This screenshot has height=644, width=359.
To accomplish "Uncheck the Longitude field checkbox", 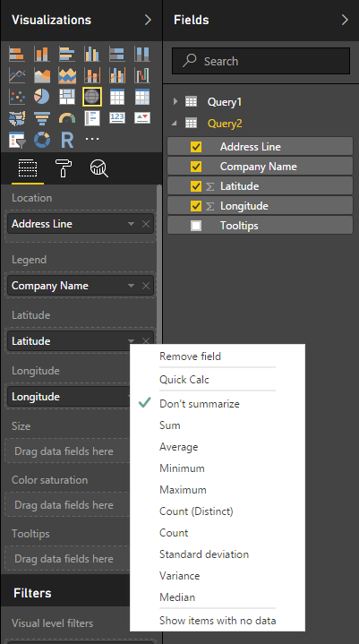I will (196, 206).
